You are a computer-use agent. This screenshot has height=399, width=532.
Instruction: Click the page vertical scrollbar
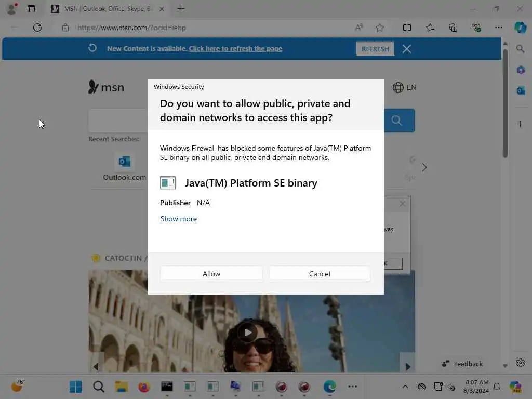[x=505, y=103]
